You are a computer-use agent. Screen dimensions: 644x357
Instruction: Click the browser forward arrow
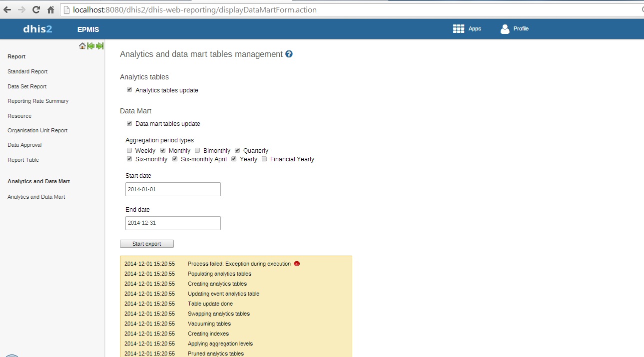pyautogui.click(x=21, y=10)
